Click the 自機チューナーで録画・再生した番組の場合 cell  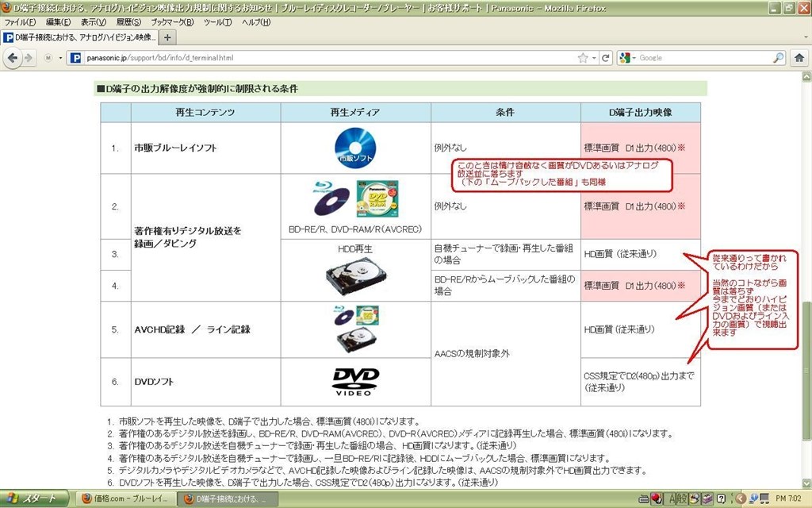tap(505, 254)
